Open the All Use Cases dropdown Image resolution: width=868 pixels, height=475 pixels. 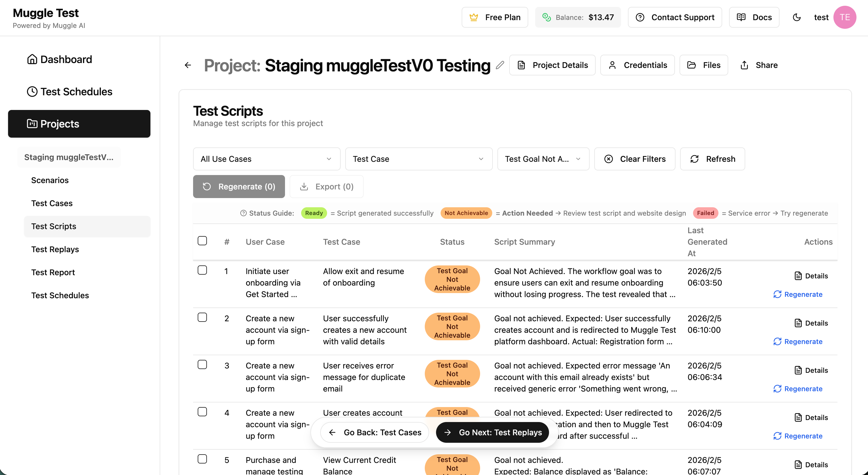click(267, 159)
